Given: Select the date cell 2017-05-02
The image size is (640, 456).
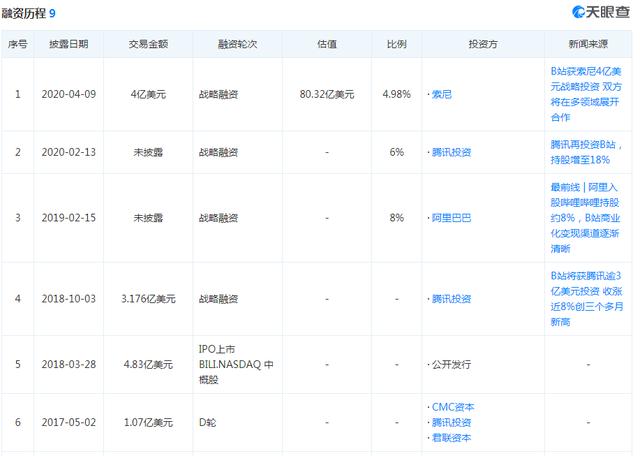Looking at the screenshot, I should (x=69, y=423).
